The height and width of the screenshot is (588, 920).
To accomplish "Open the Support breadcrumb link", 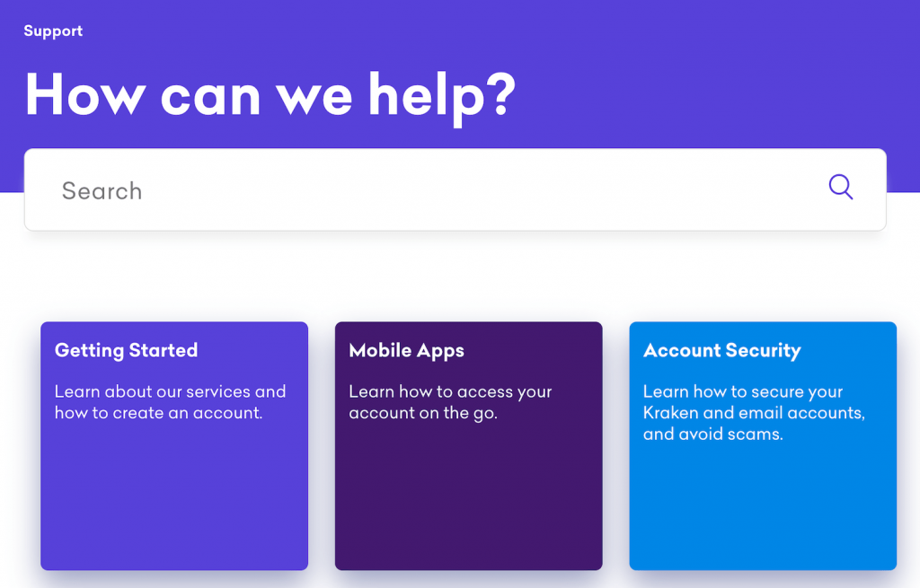I will [x=53, y=31].
